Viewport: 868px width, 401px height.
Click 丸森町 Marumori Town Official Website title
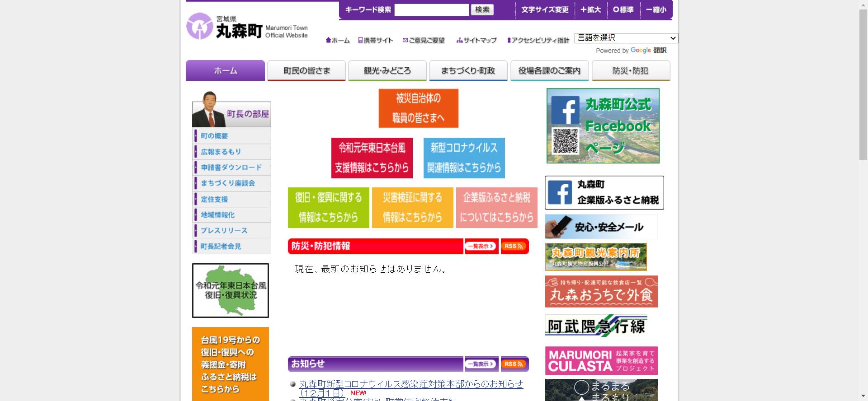[262, 28]
